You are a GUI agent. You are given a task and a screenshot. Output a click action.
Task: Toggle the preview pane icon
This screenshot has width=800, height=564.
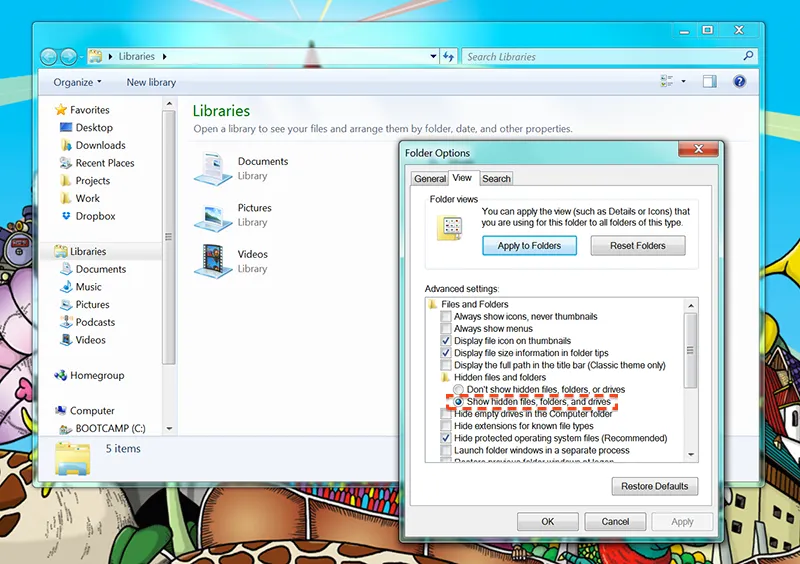pyautogui.click(x=710, y=81)
